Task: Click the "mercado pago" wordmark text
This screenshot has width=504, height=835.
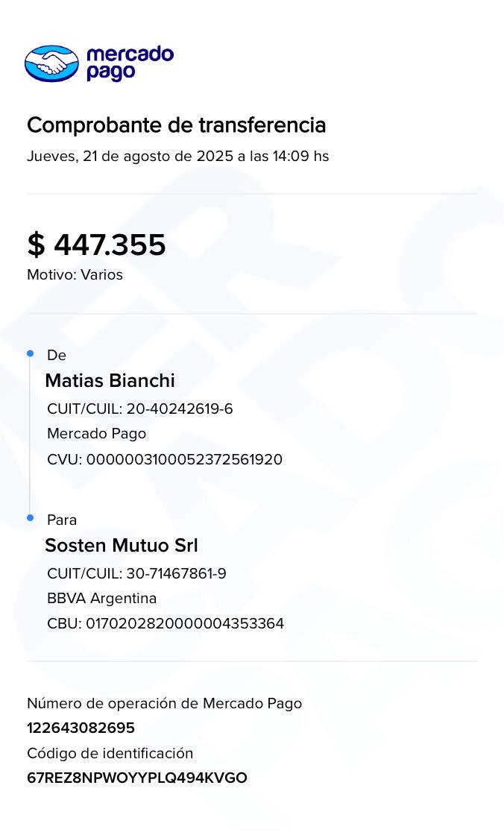Action: point(129,63)
